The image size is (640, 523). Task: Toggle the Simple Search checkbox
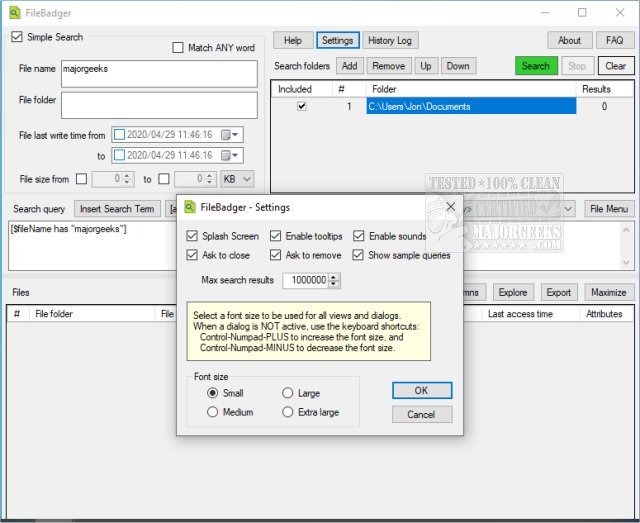17,37
